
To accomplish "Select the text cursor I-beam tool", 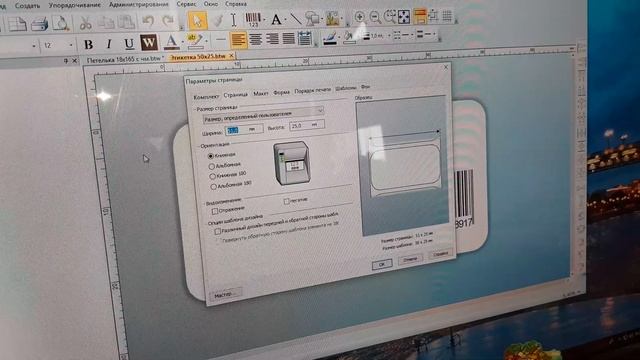I will point(233,20).
